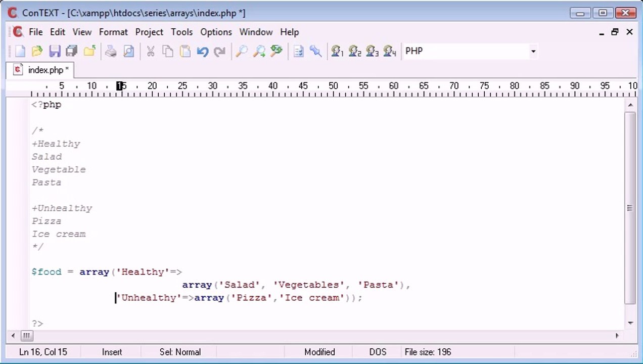Click the ConTEXT document icon in menu bar
Viewport: 643px width, 364px height.
pos(18,32)
